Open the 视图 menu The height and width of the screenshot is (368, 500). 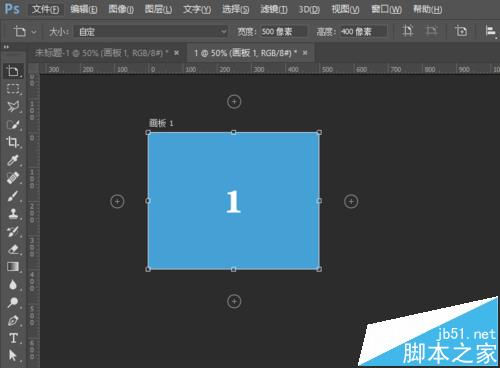coord(345,9)
